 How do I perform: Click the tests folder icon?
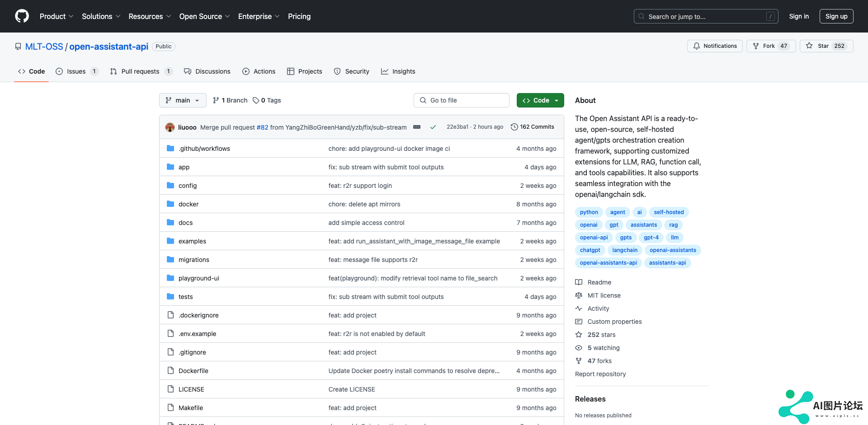pyautogui.click(x=170, y=297)
